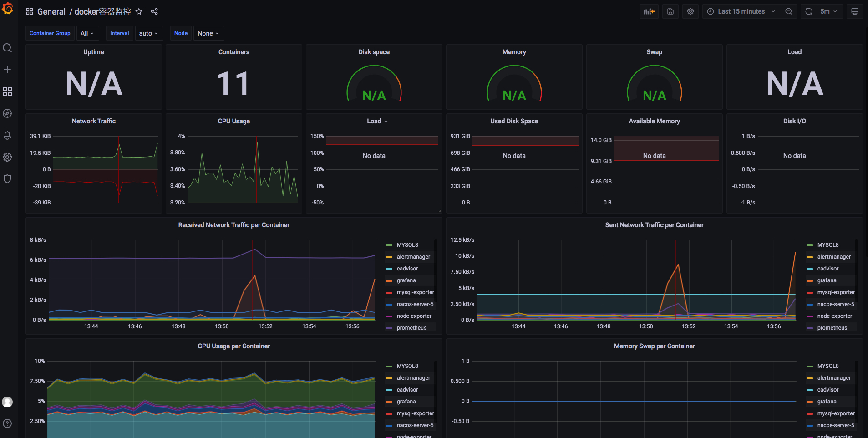The image size is (868, 438).
Task: Open the Container Group All dropdown
Action: point(87,33)
